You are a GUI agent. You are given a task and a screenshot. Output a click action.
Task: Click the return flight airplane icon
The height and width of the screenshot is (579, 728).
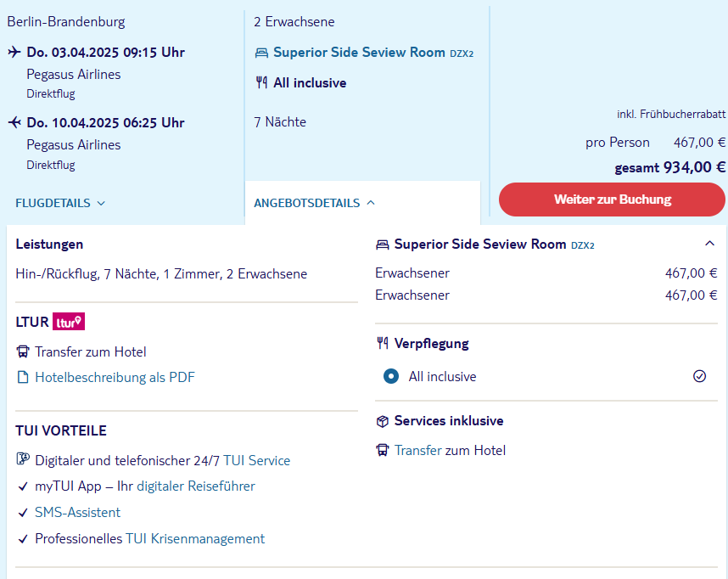point(14,123)
